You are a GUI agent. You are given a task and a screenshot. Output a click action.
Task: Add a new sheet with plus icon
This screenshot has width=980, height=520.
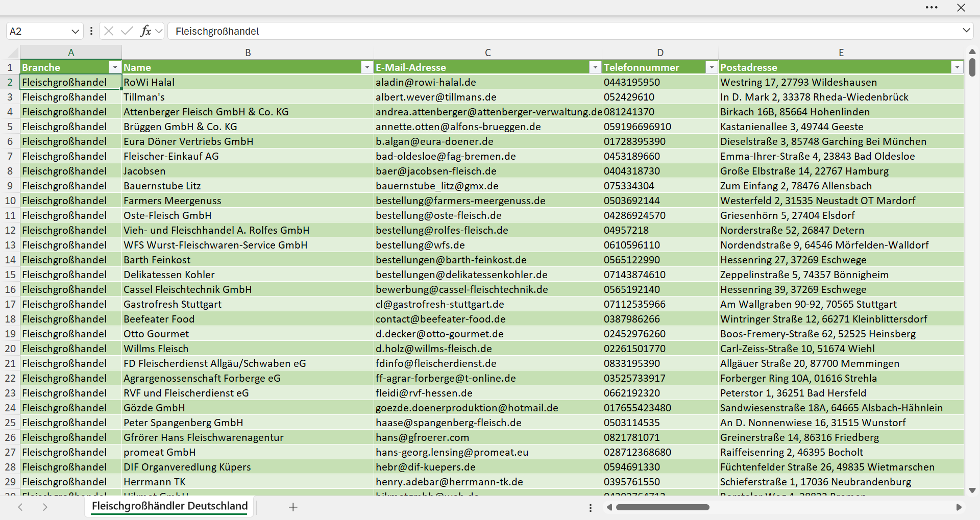pos(293,507)
